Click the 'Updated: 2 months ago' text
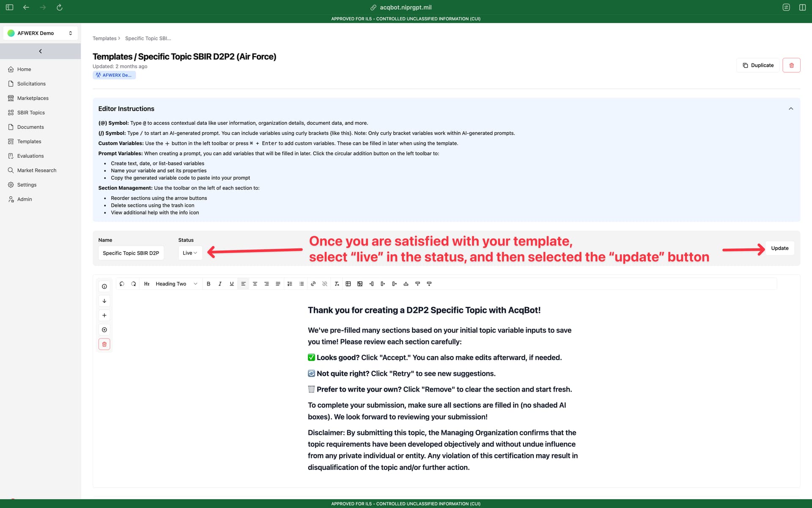Image resolution: width=812 pixels, height=508 pixels. coord(120,66)
